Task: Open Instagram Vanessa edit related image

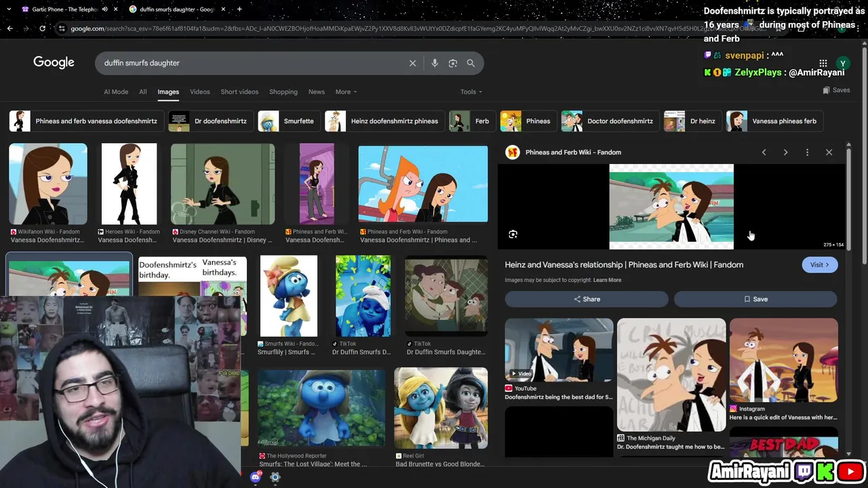Action: 784,360
